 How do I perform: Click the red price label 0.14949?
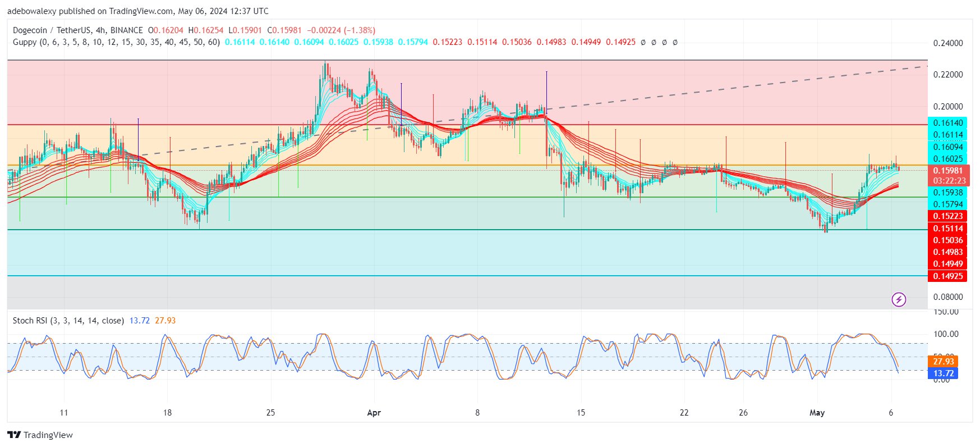tap(947, 264)
